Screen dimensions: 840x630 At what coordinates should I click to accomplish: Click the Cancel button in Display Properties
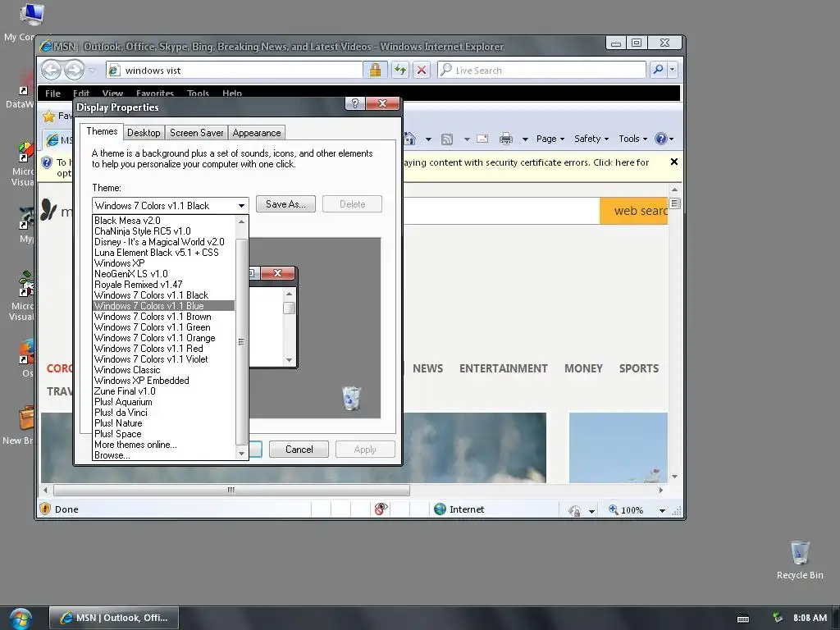[299, 450]
